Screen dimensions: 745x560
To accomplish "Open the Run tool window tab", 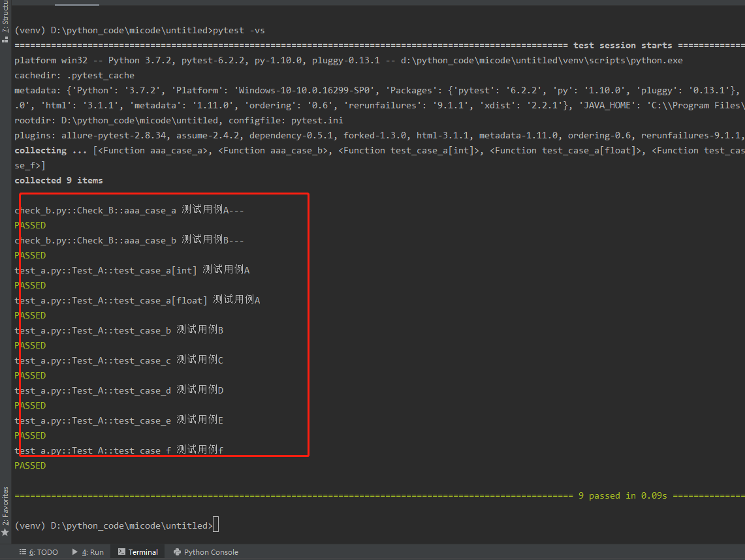I will pos(88,552).
